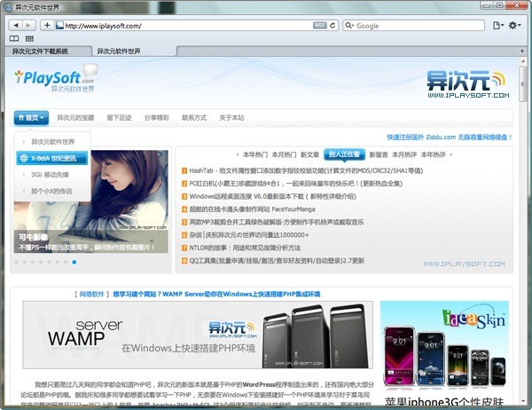Add bookmark with the plus button
This screenshot has width=532, height=410.
point(48,25)
